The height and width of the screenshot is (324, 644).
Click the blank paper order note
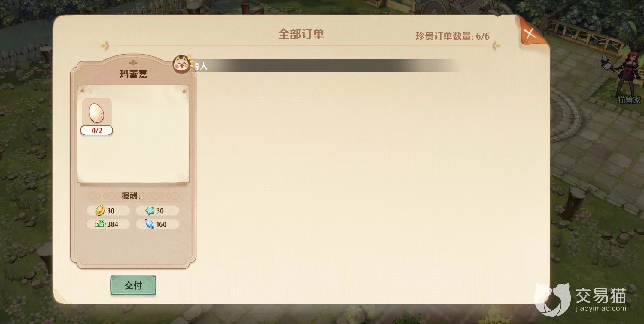tap(133, 134)
